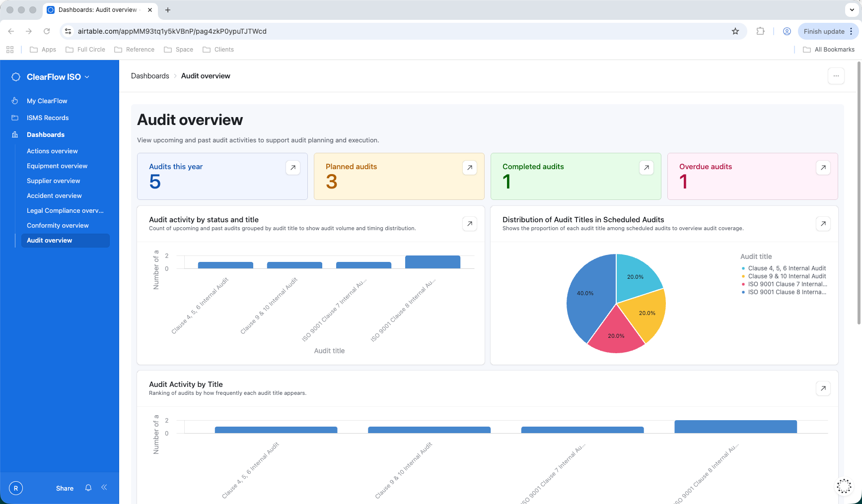The image size is (862, 504).
Task: Open the browser tab list dropdown
Action: pos(852,10)
